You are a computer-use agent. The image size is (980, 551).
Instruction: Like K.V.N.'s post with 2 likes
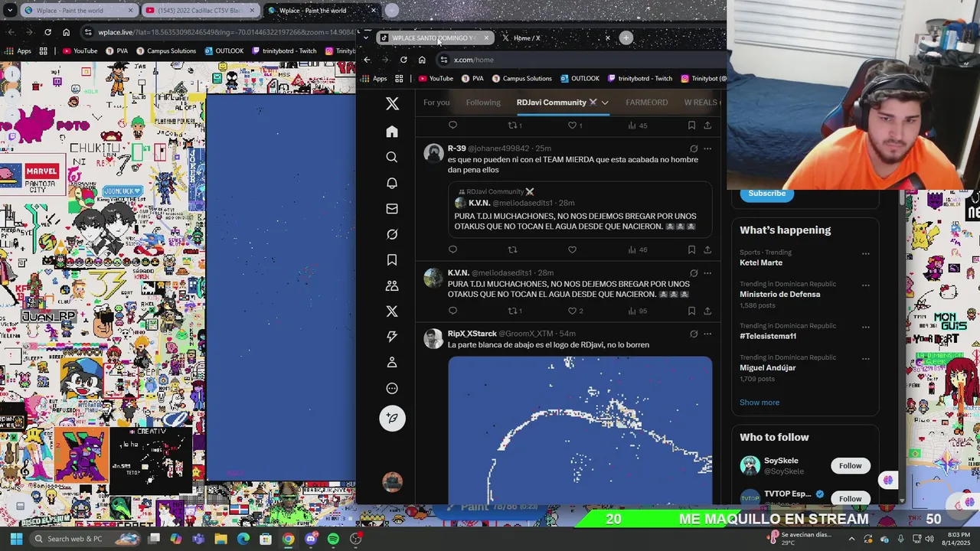[575, 311]
